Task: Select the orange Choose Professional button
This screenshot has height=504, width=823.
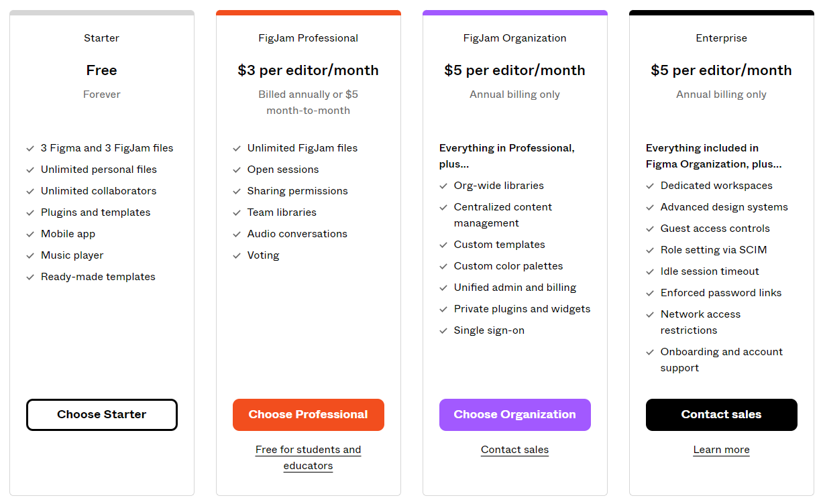Action: coord(309,415)
